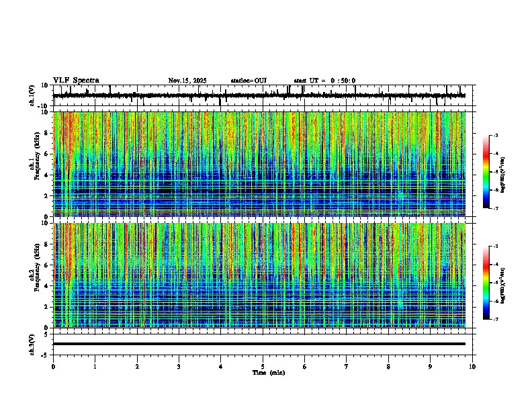The width and height of the screenshot is (532, 411).
Task: Click the time axis tick label "1"
Action: (x=95, y=367)
